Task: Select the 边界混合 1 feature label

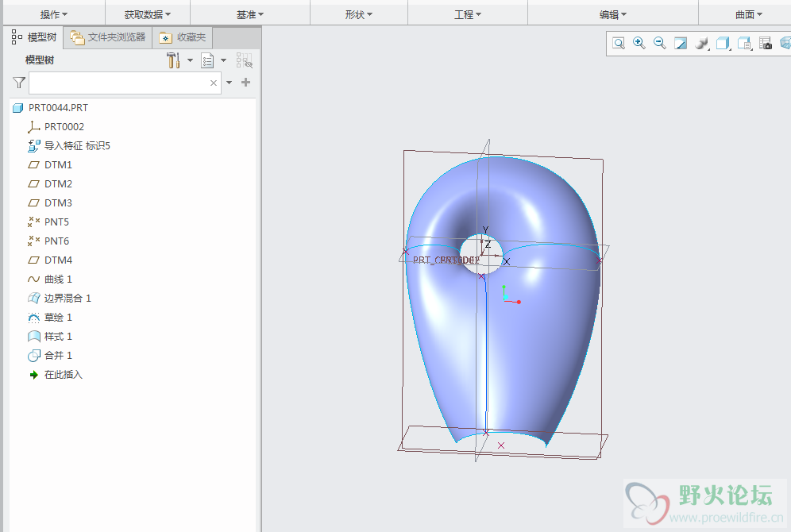Action: pyautogui.click(x=68, y=299)
